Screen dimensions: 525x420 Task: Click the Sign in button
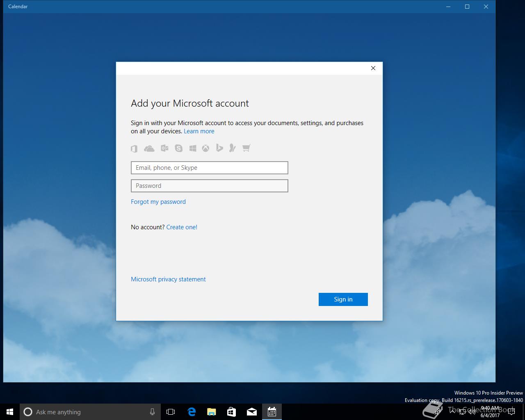343,299
